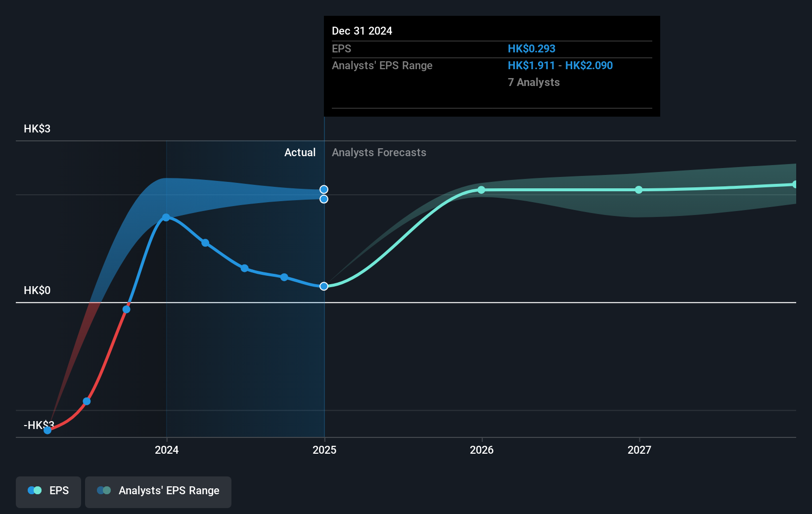Click the HK$0.293 EPS value link
Image resolution: width=812 pixels, height=514 pixels.
click(531, 48)
